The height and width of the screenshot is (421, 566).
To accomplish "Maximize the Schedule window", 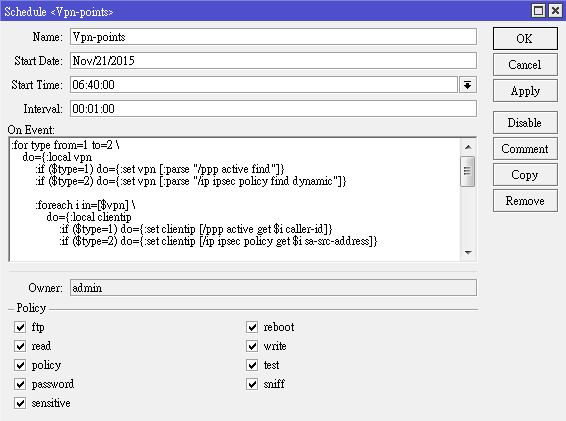I will (538, 11).
